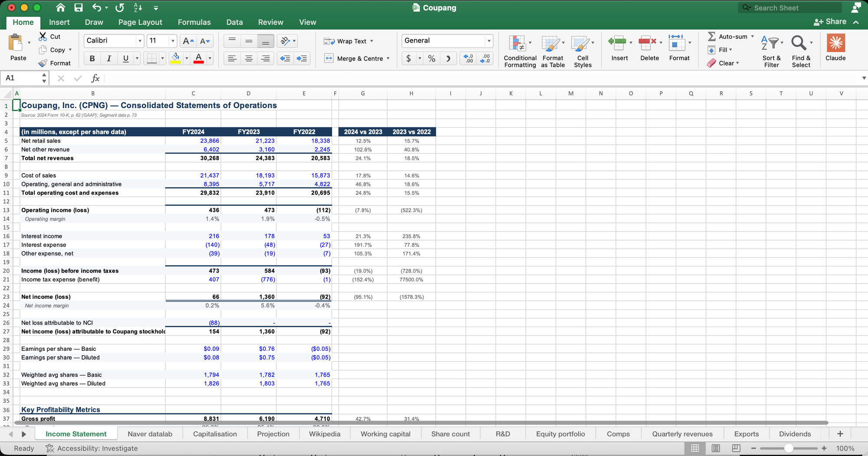Open the font size dropdown showing 11

[173, 41]
